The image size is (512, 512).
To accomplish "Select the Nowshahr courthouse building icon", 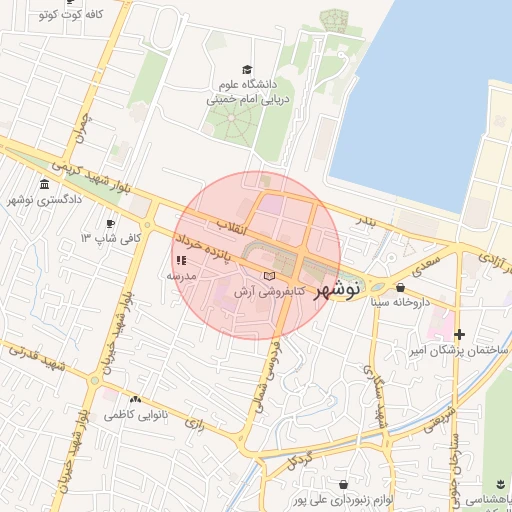I will (44, 184).
